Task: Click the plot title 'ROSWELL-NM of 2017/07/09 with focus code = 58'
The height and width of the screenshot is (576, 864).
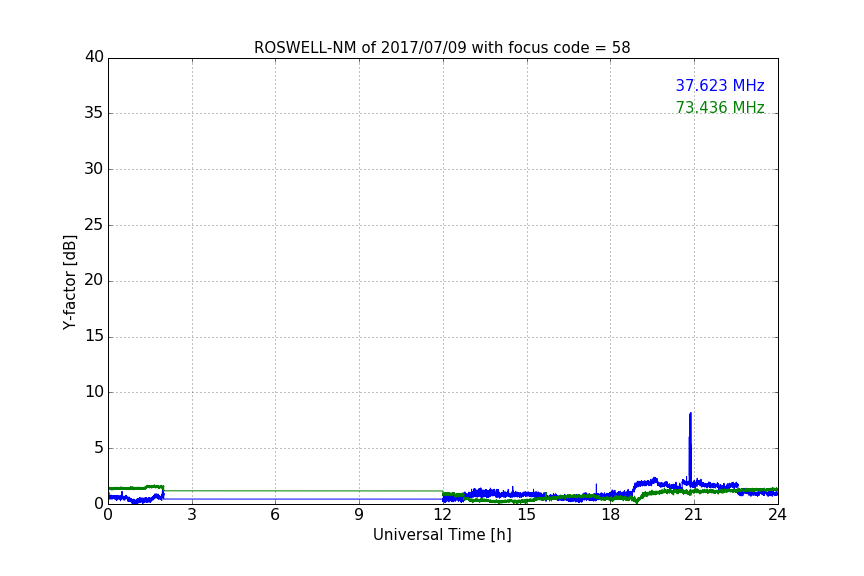Action: pyautogui.click(x=442, y=48)
